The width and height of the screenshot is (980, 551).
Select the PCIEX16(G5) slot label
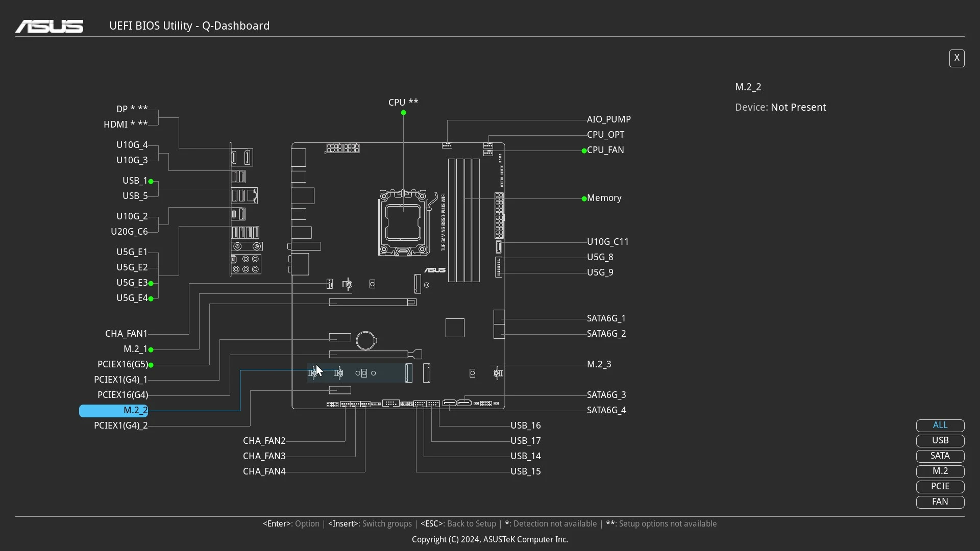pyautogui.click(x=122, y=364)
